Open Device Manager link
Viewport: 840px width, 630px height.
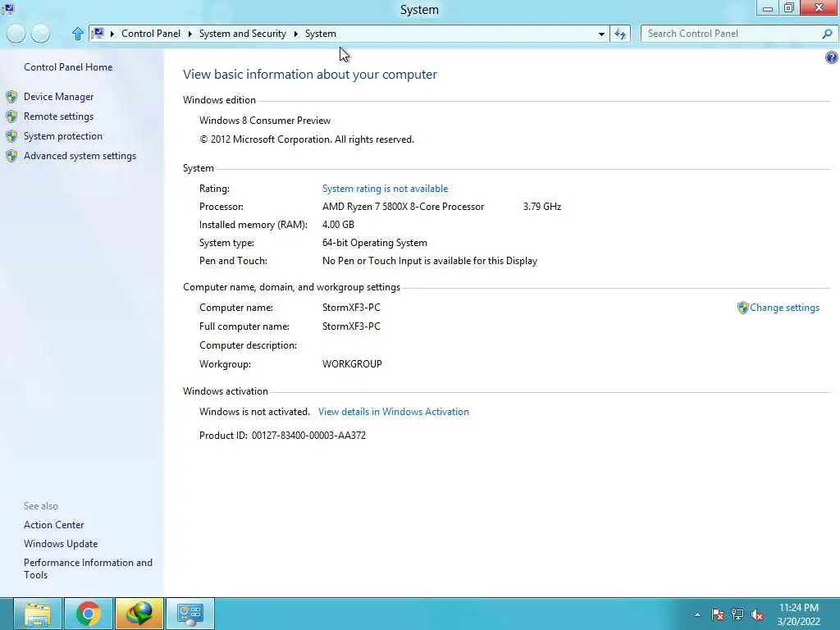[x=58, y=97]
